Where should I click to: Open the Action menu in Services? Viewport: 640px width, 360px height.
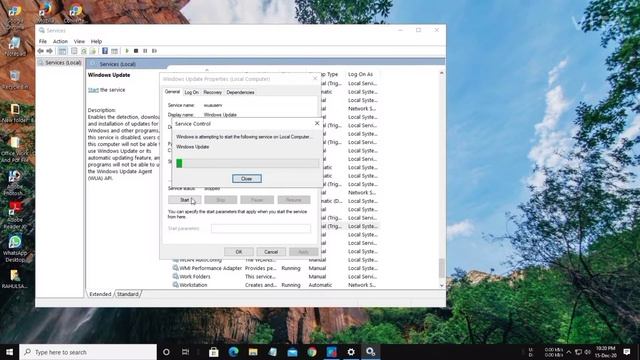60,41
